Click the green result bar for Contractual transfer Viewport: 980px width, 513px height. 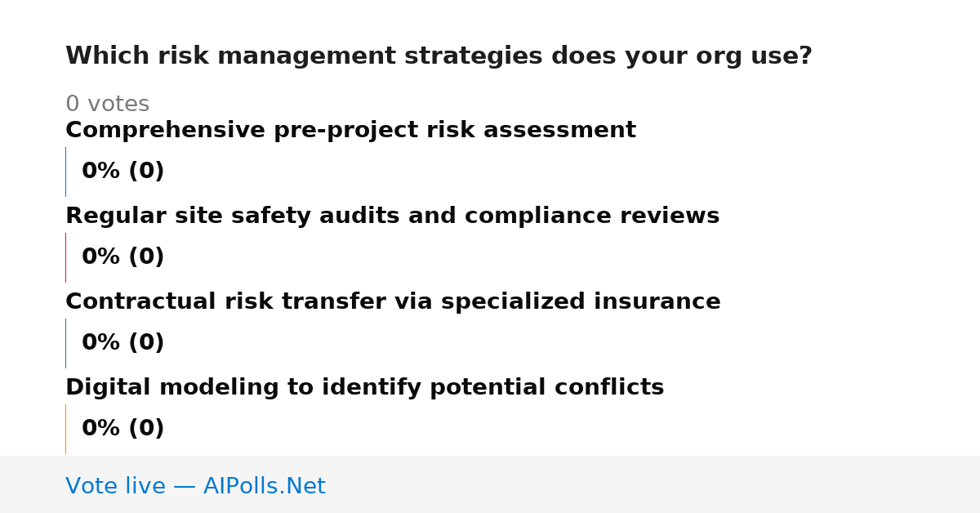coord(65,343)
